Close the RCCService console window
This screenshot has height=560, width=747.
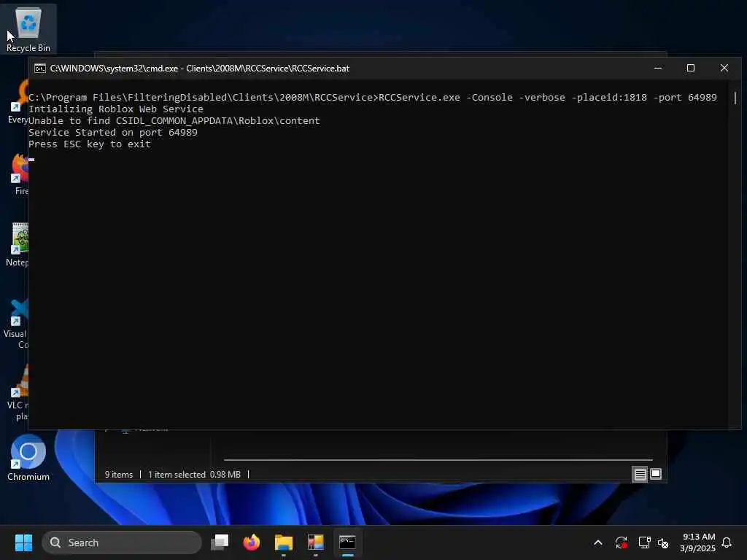[x=724, y=68]
